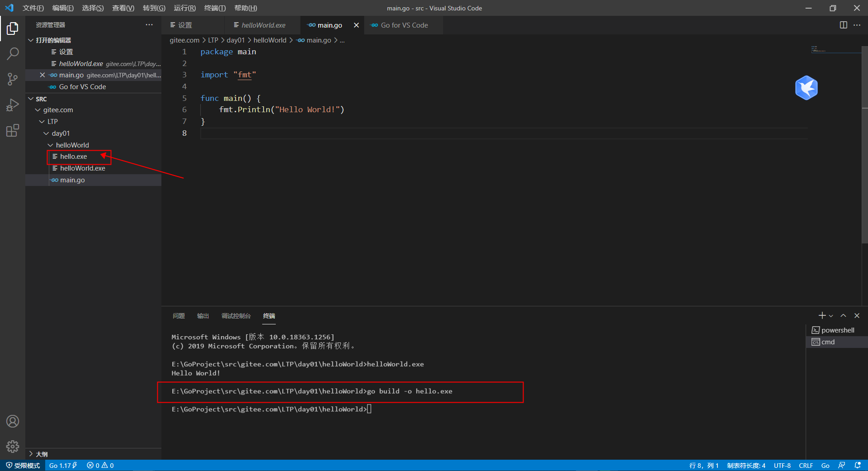
Task: Collapse the Open Editors section
Action: 31,40
